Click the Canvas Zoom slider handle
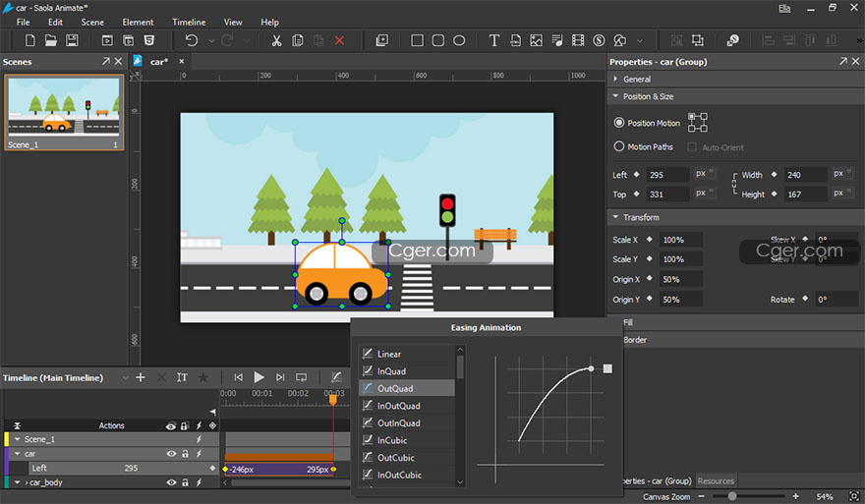865x504 pixels. [x=732, y=496]
